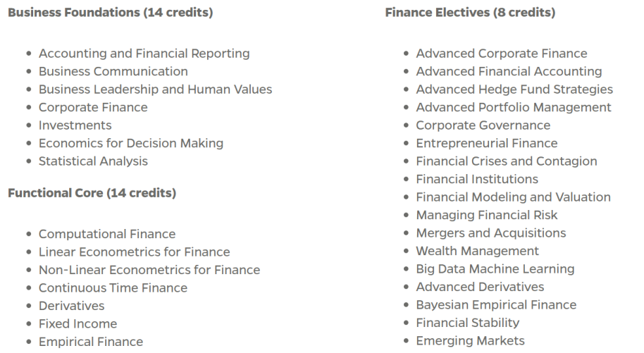Click the Fixed Income course
The width and height of the screenshot is (644, 353).
[x=78, y=324]
